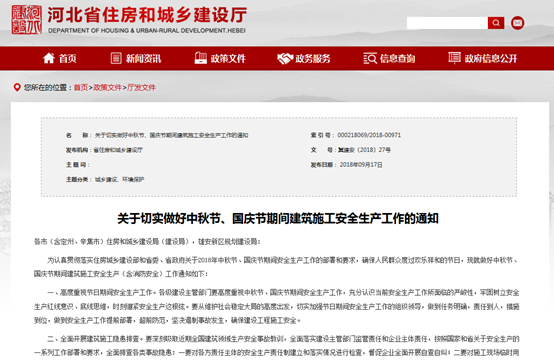Click the house icon beside 首页

[49, 58]
